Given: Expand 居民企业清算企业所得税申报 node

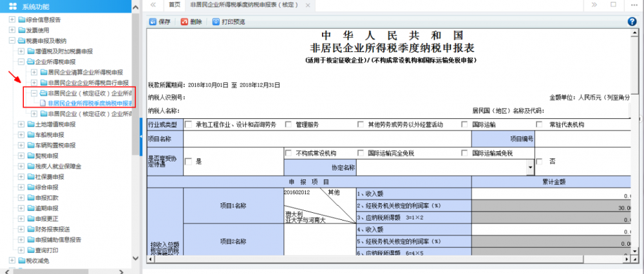Looking at the screenshot, I should coord(34,72).
